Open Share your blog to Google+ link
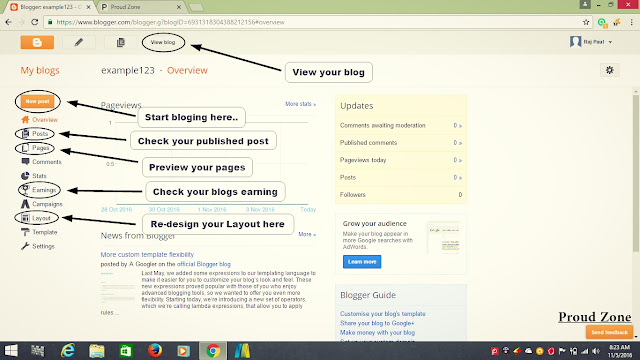Screen dimensions: 640x360 [377, 323]
